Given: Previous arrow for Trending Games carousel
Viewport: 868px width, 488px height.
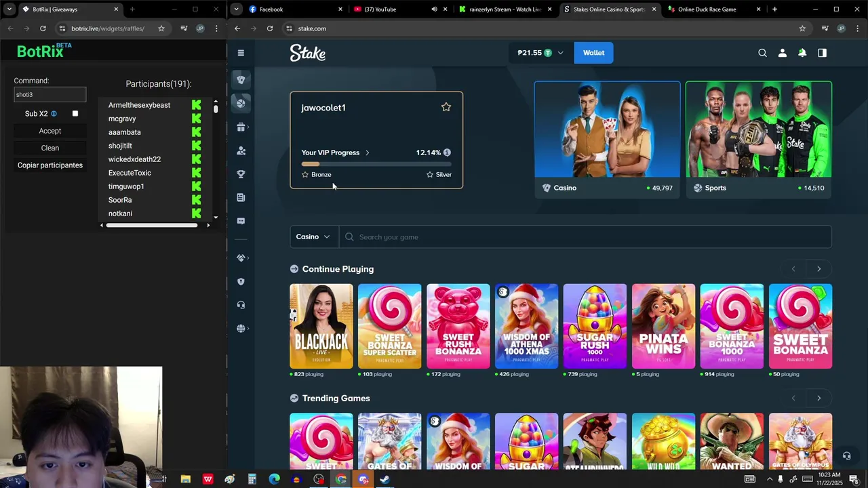Looking at the screenshot, I should [x=793, y=398].
